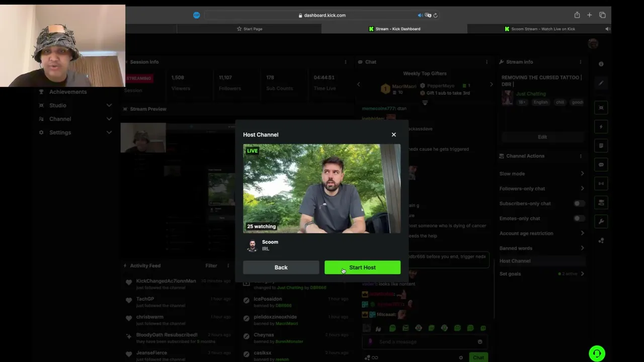Click the Edit button under Stream info
The width and height of the screenshot is (644, 362).
point(542,137)
